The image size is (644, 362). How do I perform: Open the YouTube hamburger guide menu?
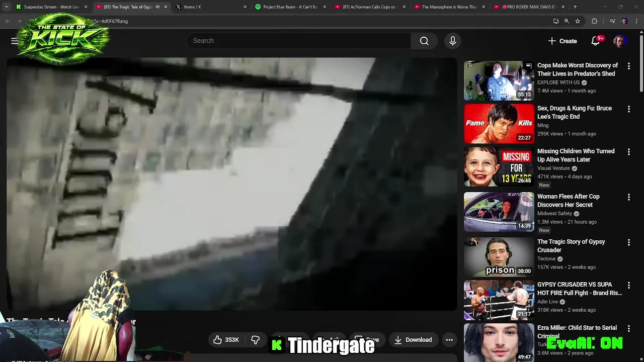15,41
